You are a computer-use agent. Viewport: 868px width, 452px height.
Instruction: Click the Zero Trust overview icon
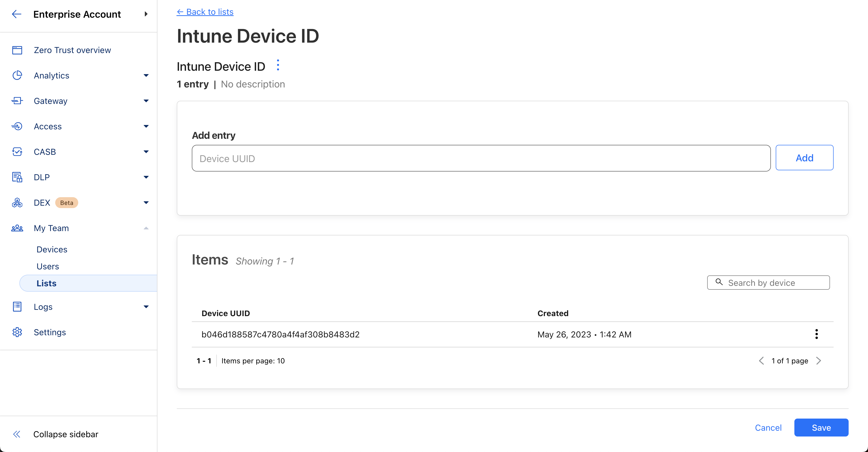[x=17, y=50]
